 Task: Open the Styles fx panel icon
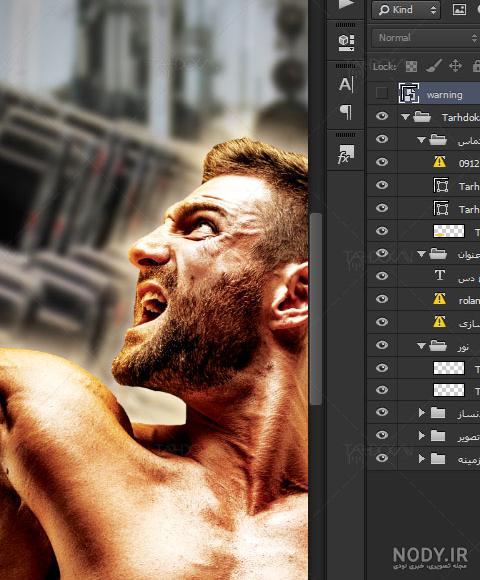tap(346, 154)
